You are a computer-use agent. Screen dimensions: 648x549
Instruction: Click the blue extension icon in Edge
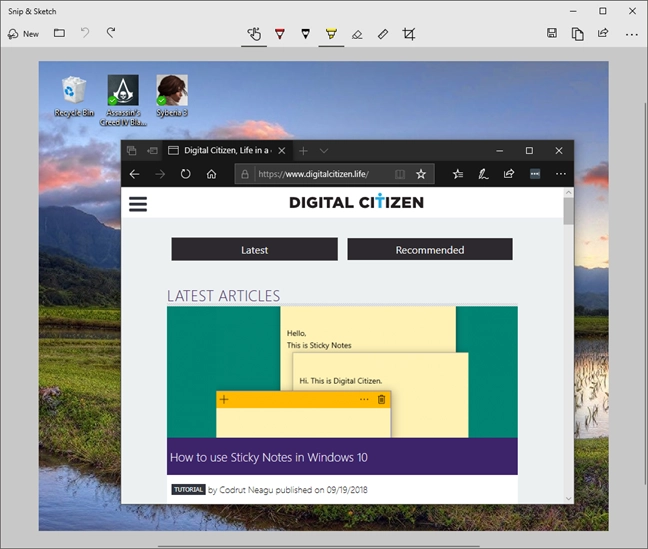(535, 174)
